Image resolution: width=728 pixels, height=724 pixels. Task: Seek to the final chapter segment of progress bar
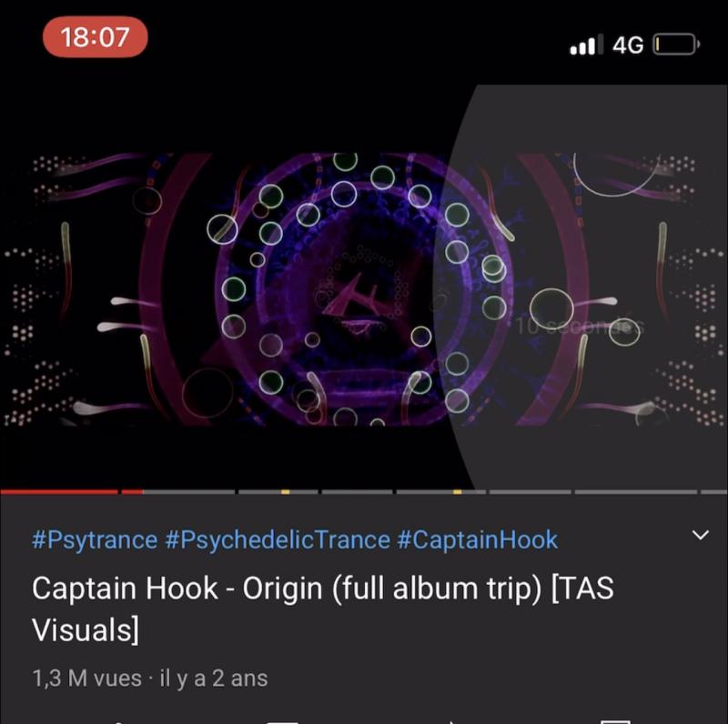pos(714,492)
